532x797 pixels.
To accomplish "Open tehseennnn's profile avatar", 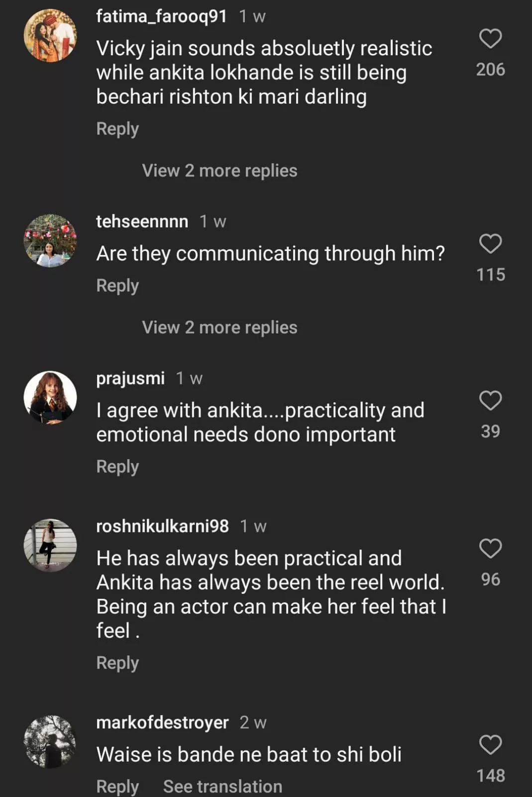I will 50,241.
